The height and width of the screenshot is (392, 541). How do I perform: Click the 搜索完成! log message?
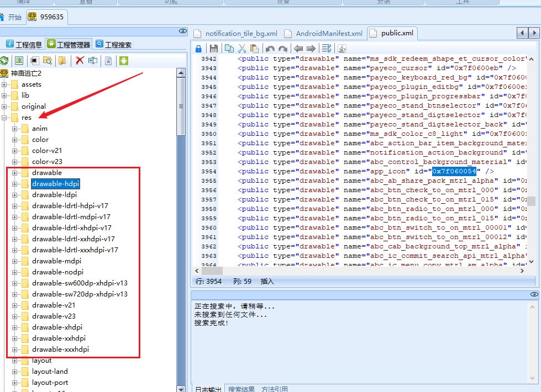pyautogui.click(x=211, y=323)
